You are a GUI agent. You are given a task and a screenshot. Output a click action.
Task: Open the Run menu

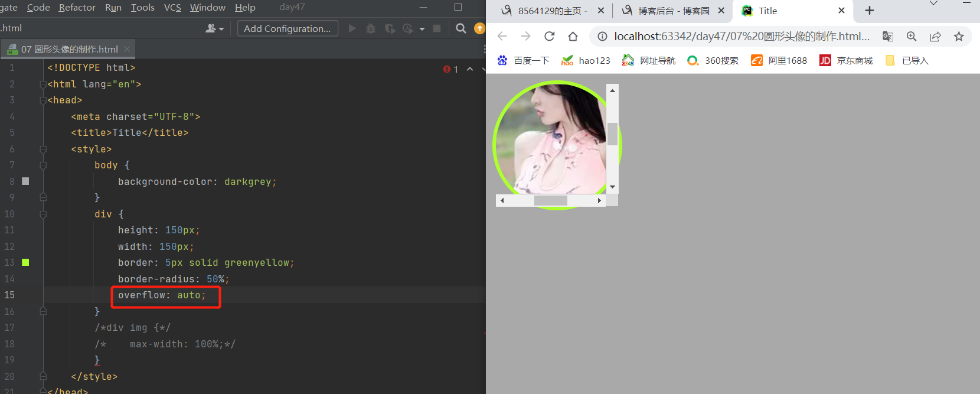(x=113, y=7)
